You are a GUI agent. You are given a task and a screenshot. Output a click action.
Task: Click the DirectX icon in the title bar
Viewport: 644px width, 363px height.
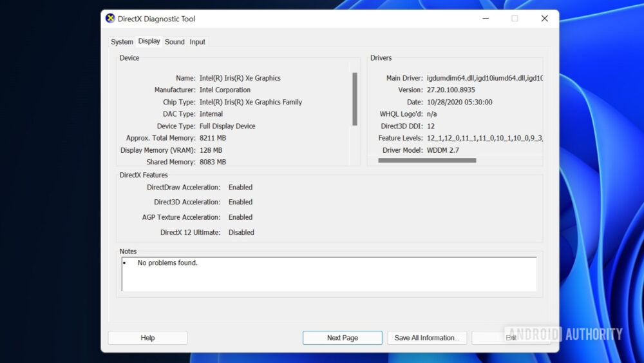click(110, 19)
